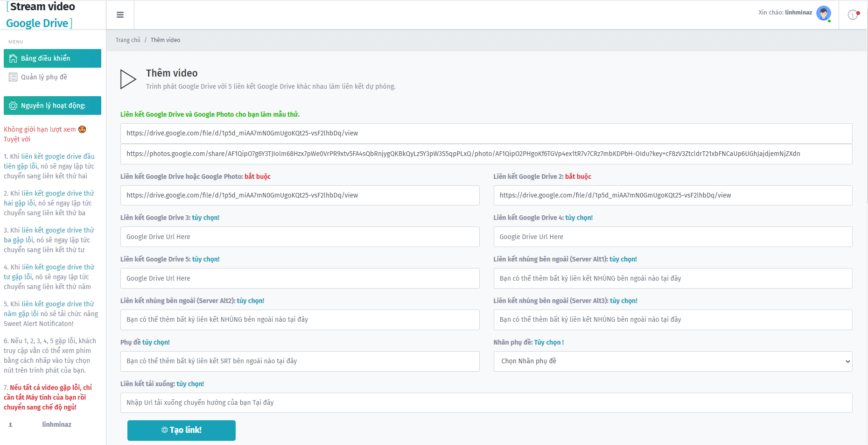Viewport: 868px width, 445px height.
Task: Open the Chọn Nhãn phụ đề dropdown
Action: point(672,361)
